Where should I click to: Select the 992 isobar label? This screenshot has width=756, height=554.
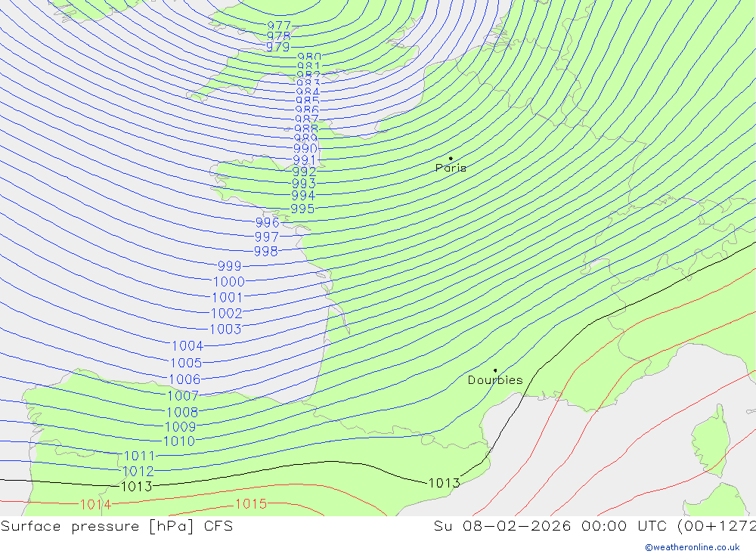pos(304,172)
